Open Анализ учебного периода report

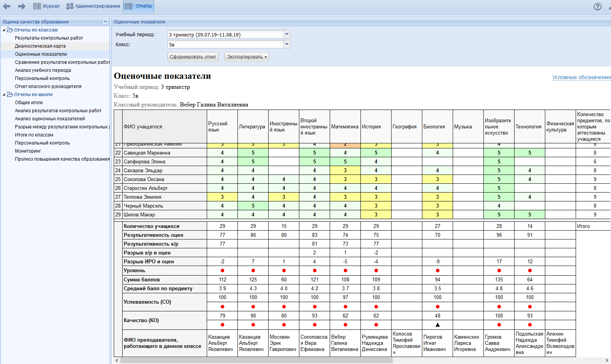pyautogui.click(x=43, y=70)
